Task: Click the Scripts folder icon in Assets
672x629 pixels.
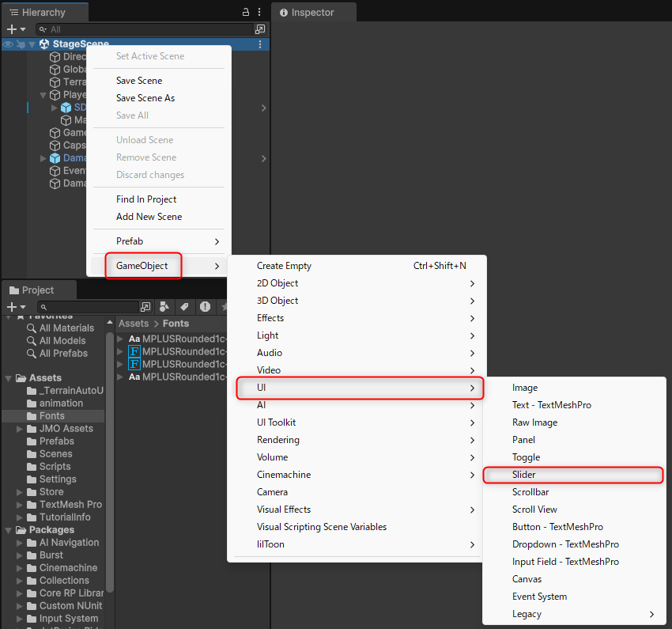Action: [x=32, y=467]
